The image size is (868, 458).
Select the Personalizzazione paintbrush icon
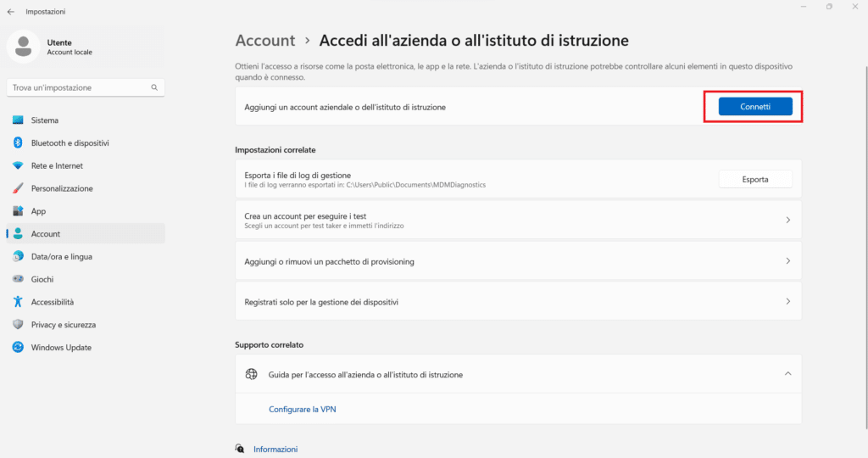pyautogui.click(x=18, y=188)
